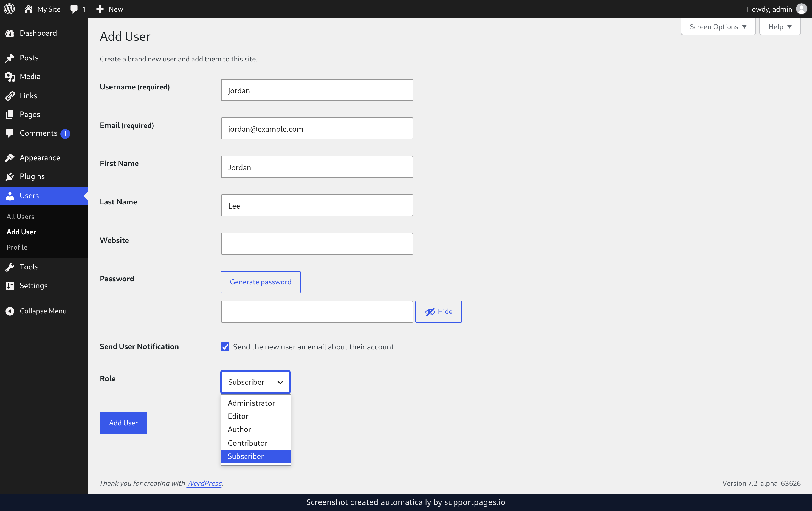Click the Links chain icon

click(10, 96)
